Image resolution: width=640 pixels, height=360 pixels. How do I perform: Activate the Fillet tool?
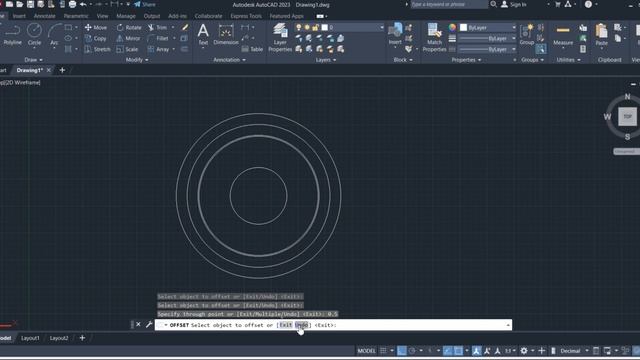tap(158, 38)
